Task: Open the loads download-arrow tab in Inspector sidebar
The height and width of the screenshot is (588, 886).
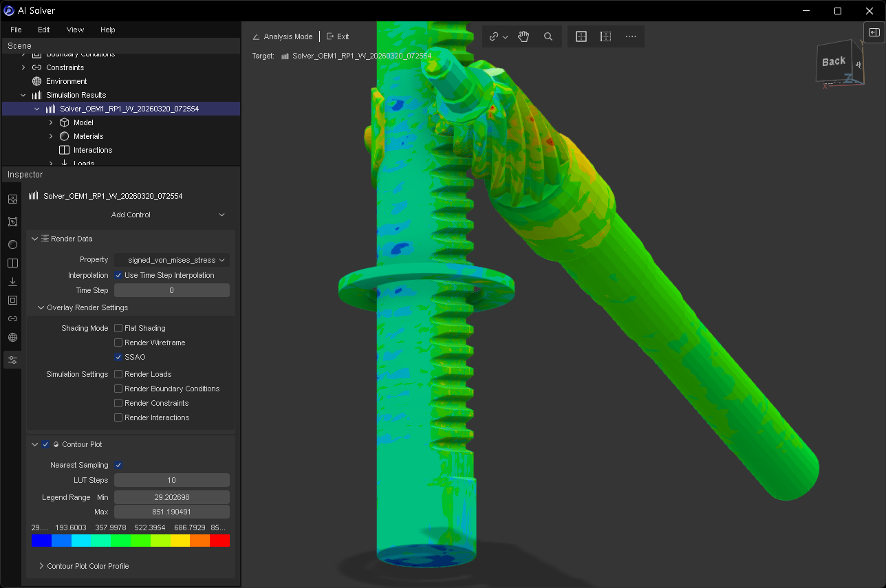Action: [x=12, y=282]
